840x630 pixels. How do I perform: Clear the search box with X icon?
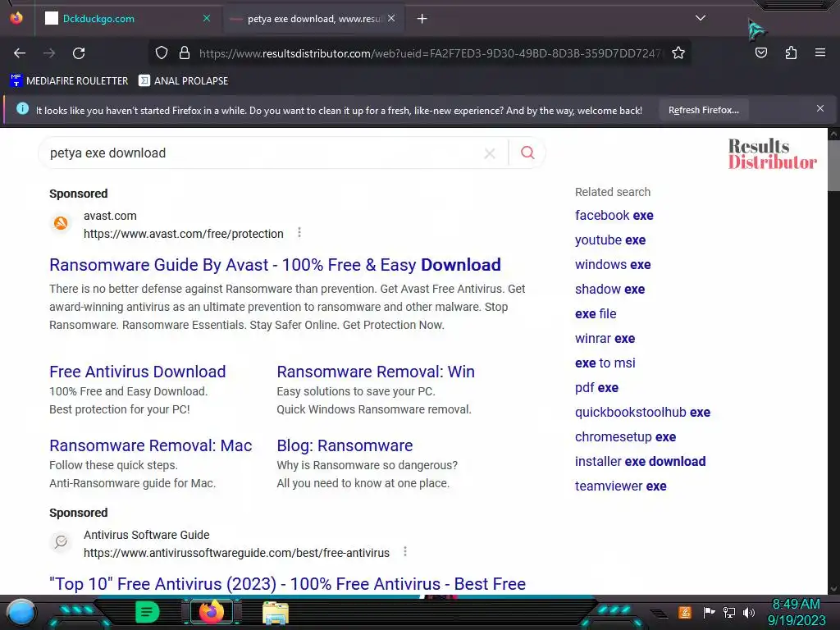point(489,153)
